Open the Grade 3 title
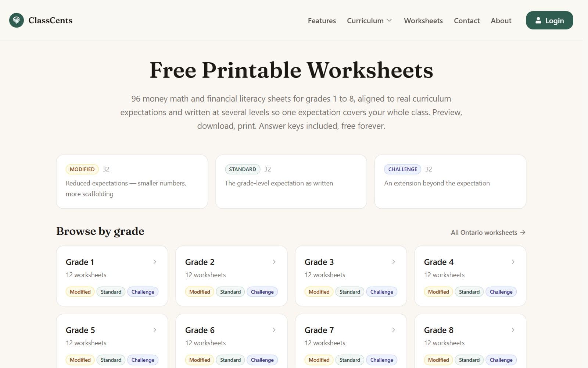Image resolution: width=588 pixels, height=368 pixels. pos(319,262)
